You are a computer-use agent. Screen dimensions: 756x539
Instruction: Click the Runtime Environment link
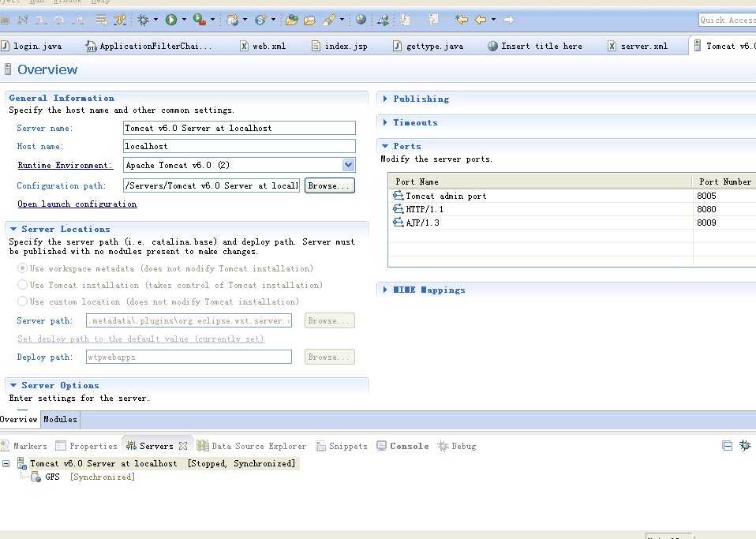(x=65, y=166)
